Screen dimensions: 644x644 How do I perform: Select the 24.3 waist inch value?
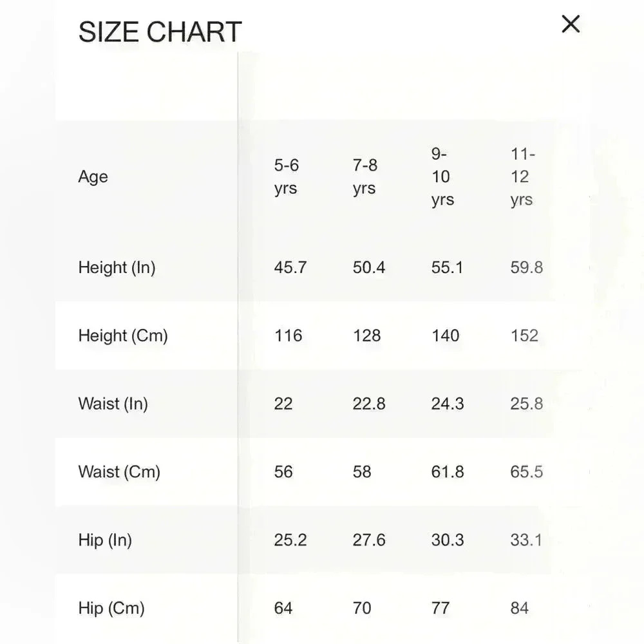click(447, 404)
